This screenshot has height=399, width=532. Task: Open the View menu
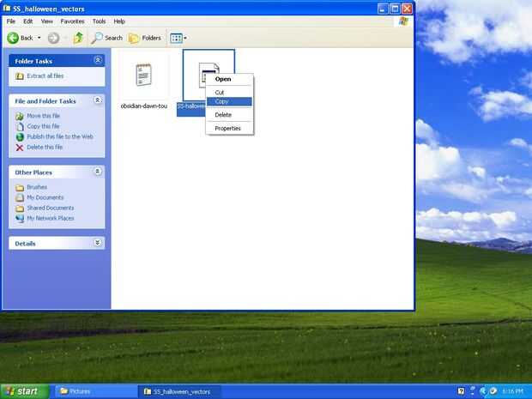[x=47, y=21]
